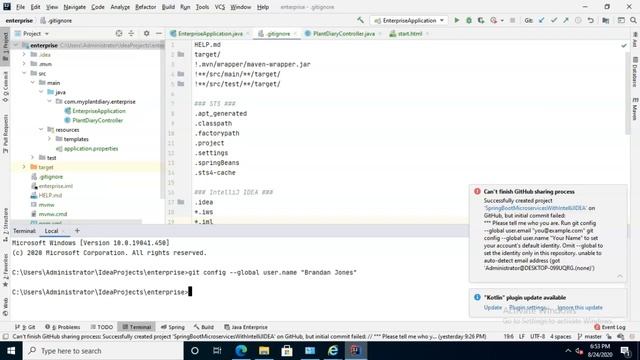Click the Windows Start button
Image resolution: width=640 pixels, height=360 pixels.
pos(11,351)
